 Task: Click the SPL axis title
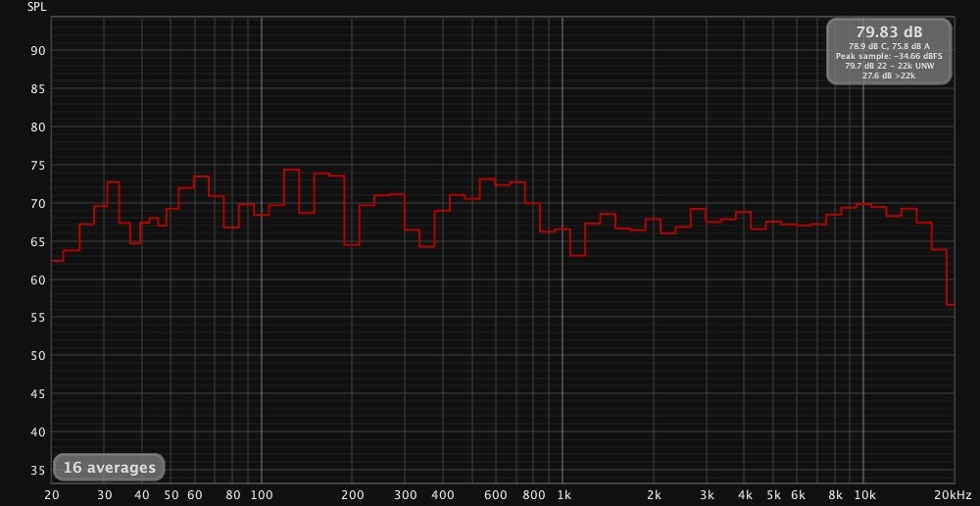[x=36, y=7]
